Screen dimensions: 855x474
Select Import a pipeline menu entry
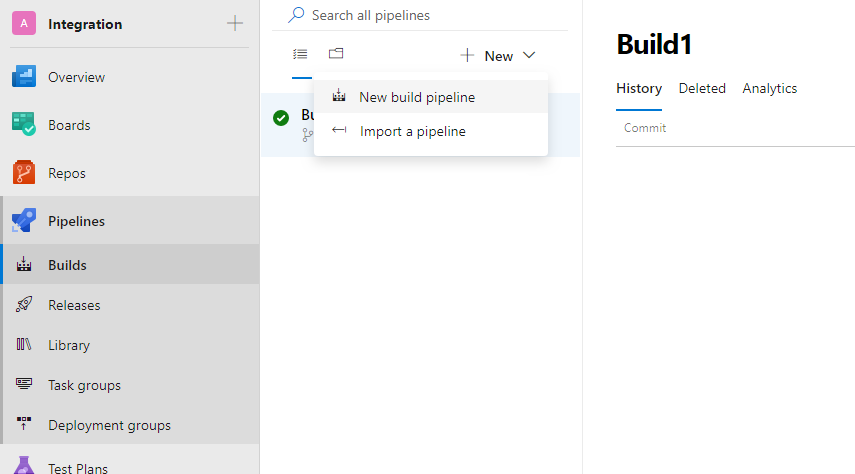[412, 131]
